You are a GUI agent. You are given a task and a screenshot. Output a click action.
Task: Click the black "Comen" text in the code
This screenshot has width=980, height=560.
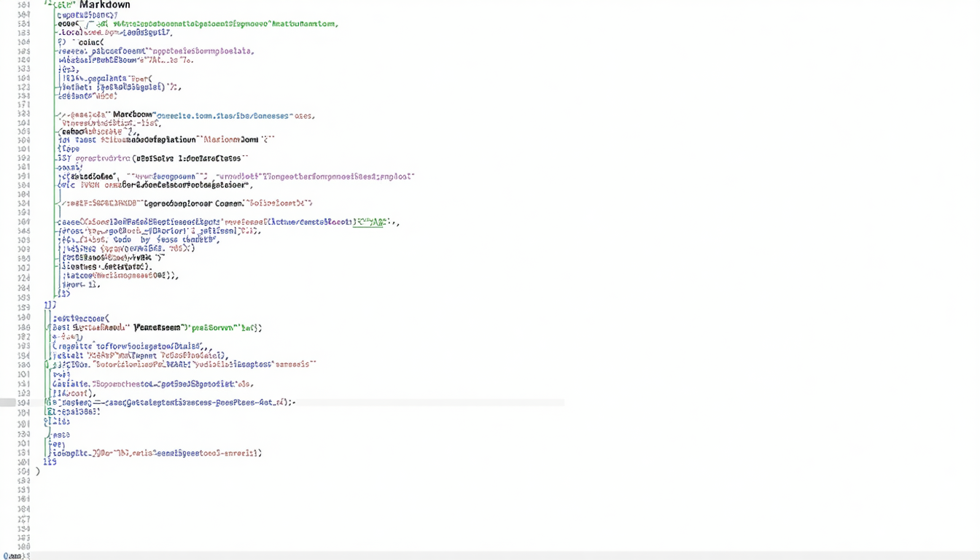click(x=228, y=203)
